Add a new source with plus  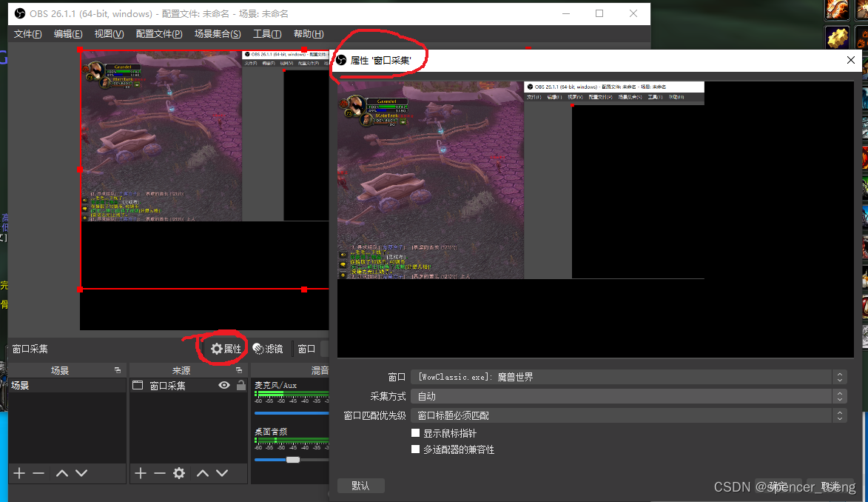point(141,473)
